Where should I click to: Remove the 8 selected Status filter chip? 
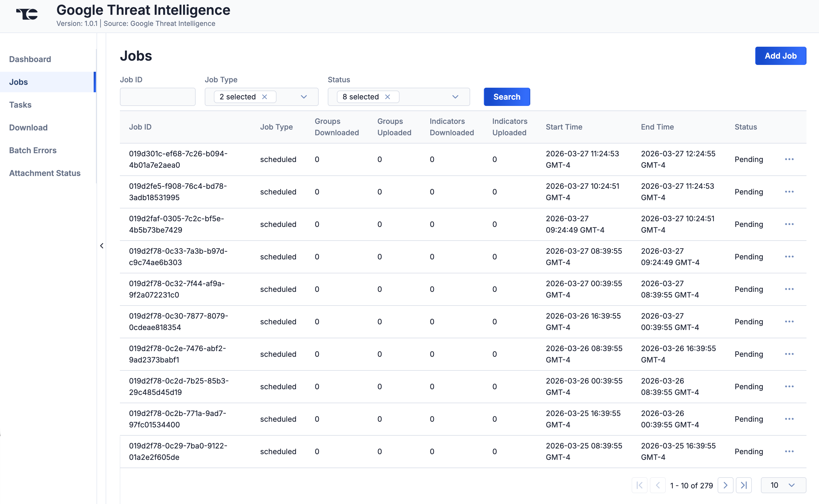point(388,97)
